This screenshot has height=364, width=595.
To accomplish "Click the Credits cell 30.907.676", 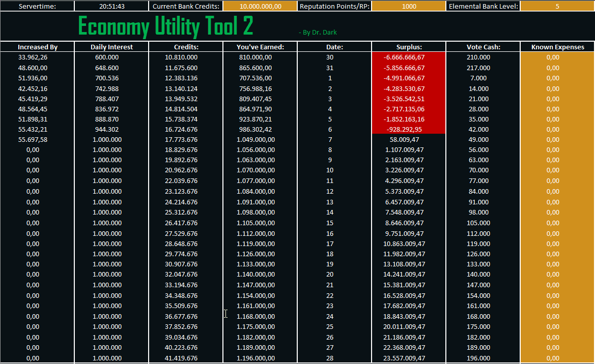I will (181, 264).
